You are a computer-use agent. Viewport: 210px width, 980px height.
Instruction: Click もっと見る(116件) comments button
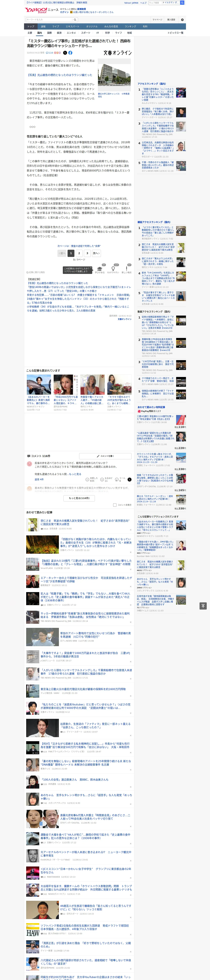(79, 498)
